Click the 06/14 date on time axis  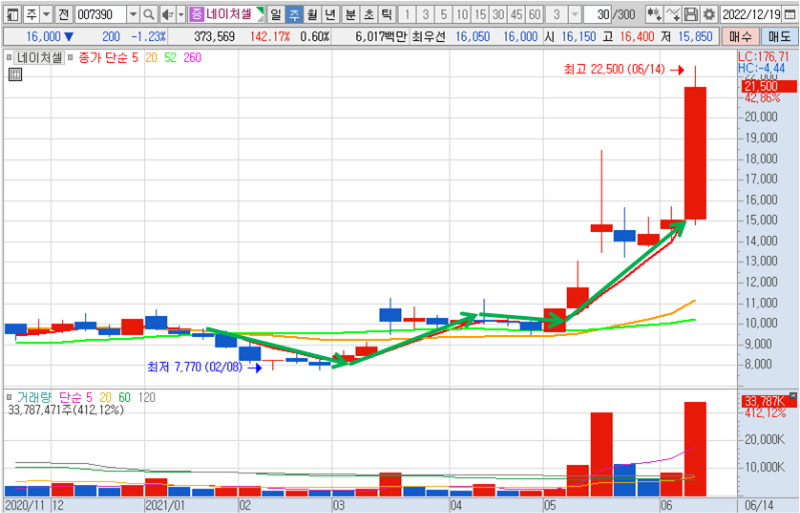759,506
